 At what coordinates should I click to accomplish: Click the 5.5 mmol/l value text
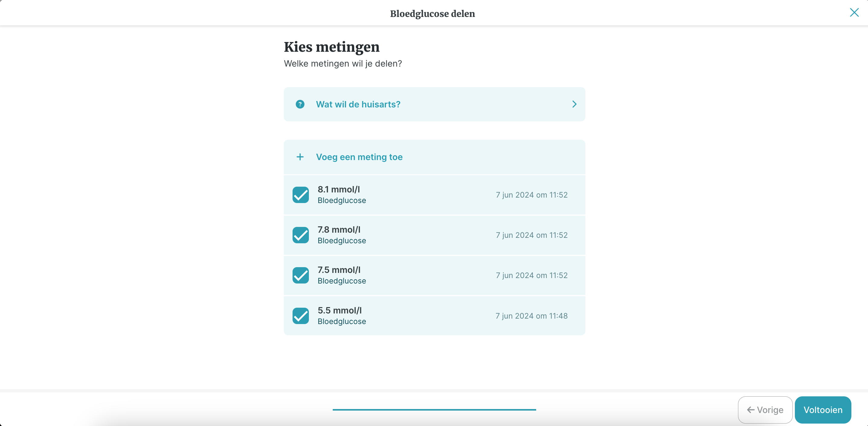pyautogui.click(x=340, y=310)
